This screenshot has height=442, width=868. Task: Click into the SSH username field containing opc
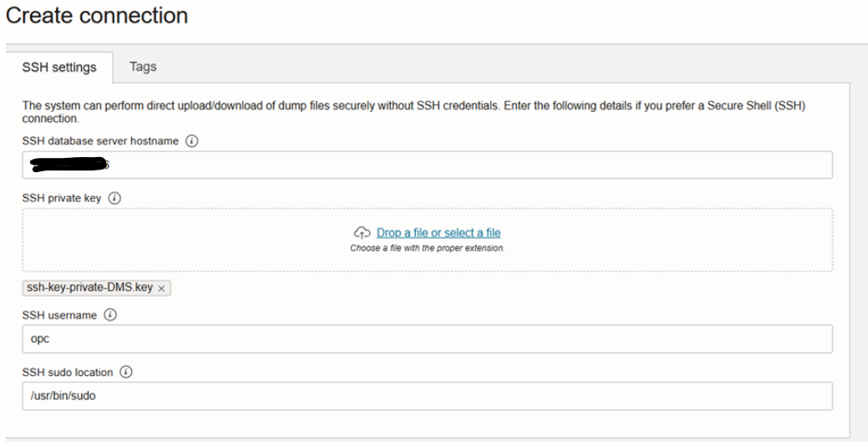[428, 339]
